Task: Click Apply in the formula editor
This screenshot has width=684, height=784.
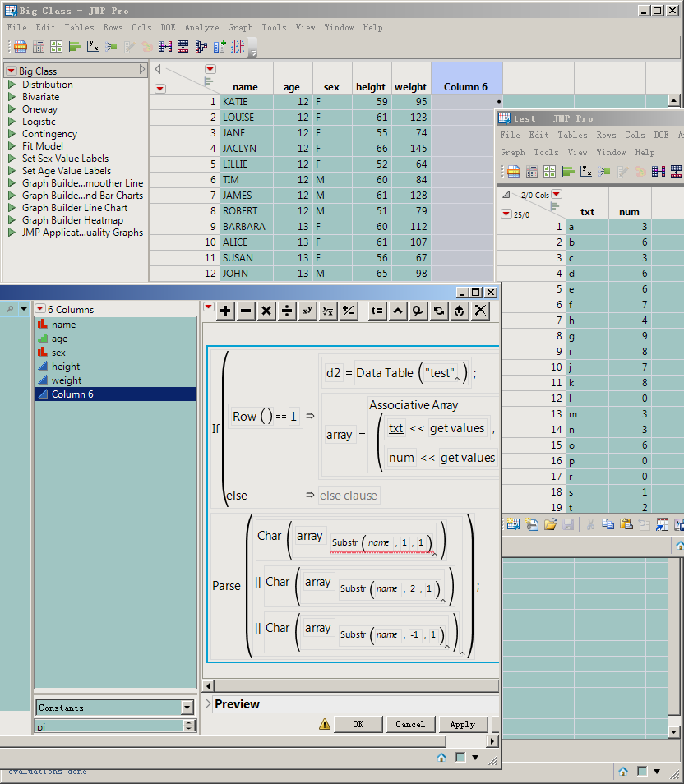Action: (x=463, y=724)
